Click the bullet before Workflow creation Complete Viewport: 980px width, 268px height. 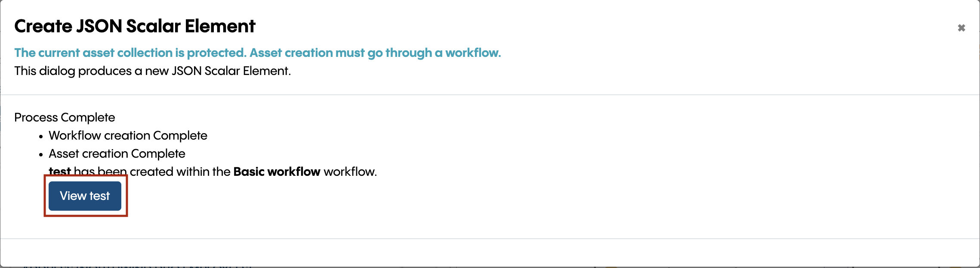(x=41, y=137)
